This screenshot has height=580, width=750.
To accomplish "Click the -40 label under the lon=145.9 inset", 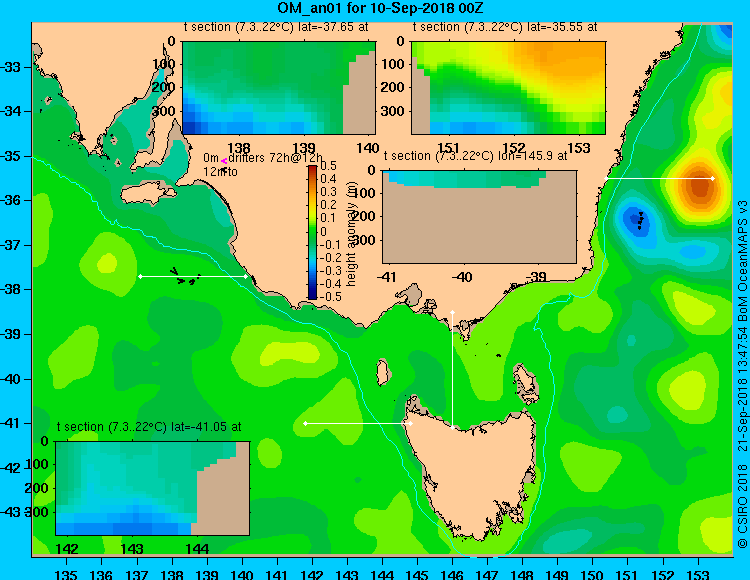I will [x=462, y=277].
